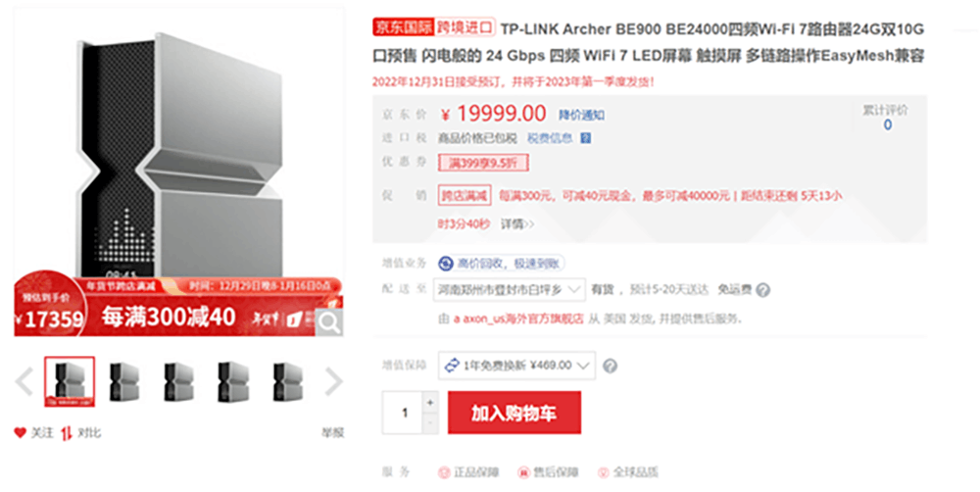This screenshot has height=492, width=980.
Task: Click the magnifier icon on product image
Action: (328, 322)
